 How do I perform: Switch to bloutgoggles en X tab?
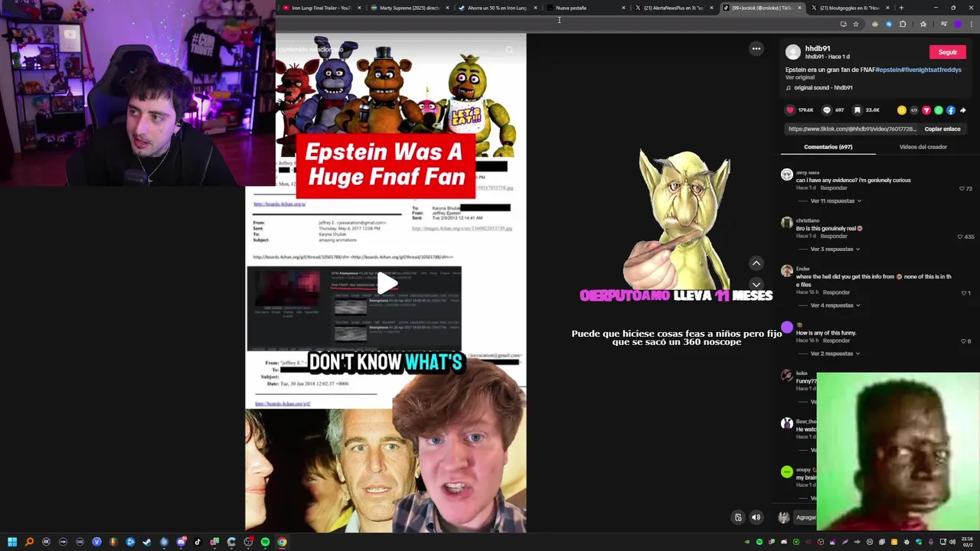[x=848, y=8]
